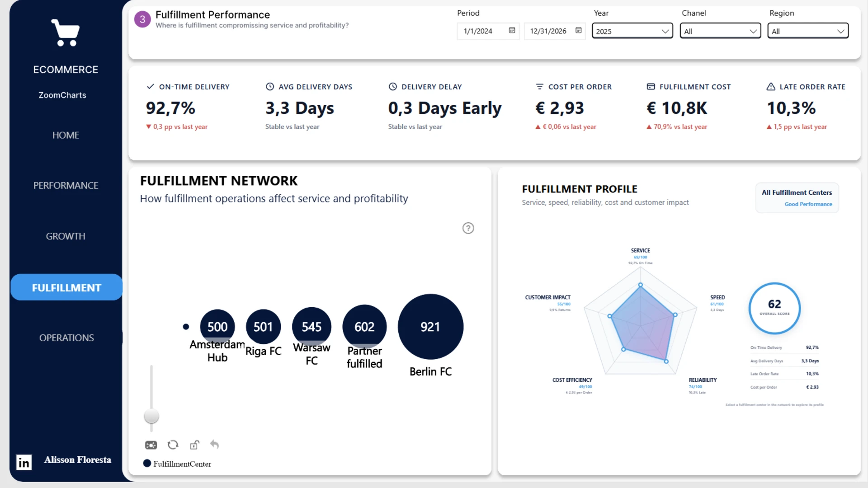This screenshot has height=488, width=868.
Task: Select the Riga FC node 501
Action: pos(263,327)
